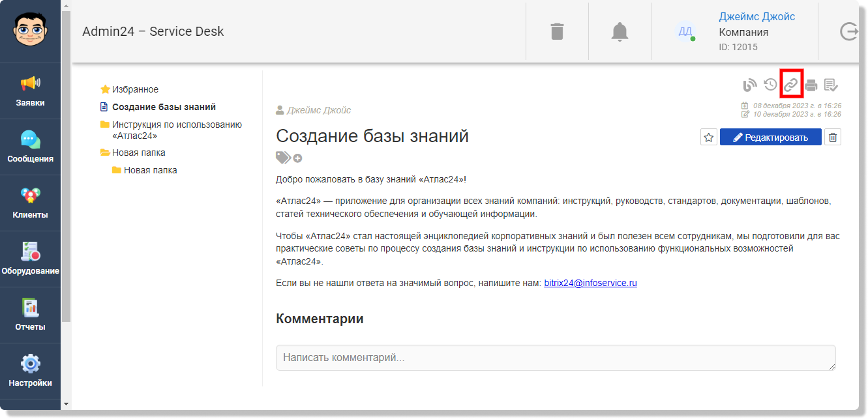
Task: Click the sidebar scrollbar down arrow
Action: pyautogui.click(x=66, y=404)
